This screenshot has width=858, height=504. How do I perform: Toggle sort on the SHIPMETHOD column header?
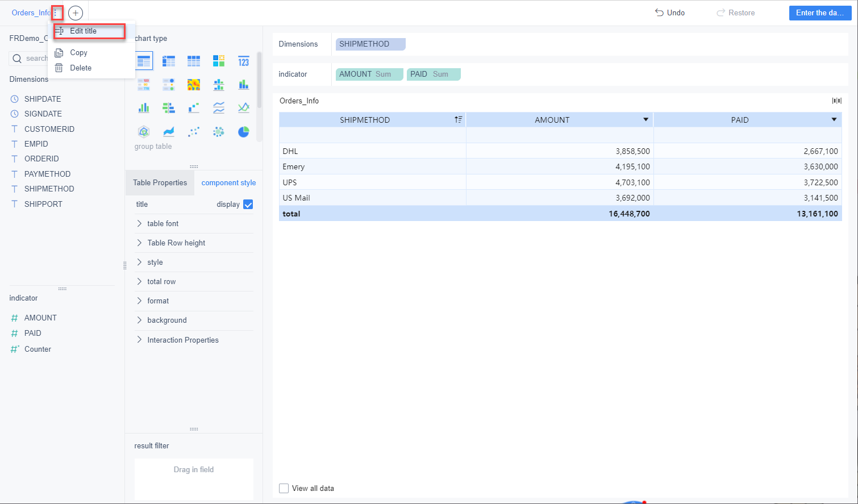[x=458, y=120]
